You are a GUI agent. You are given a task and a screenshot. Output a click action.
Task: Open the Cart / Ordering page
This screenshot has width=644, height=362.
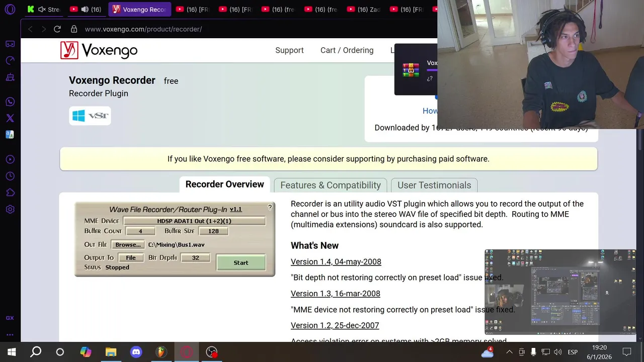coord(347,50)
